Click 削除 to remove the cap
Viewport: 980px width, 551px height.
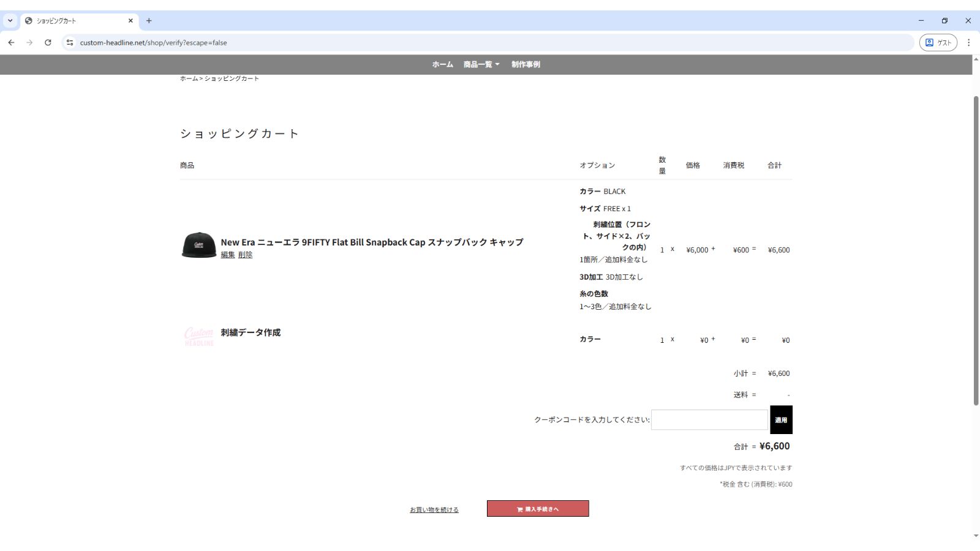tap(245, 255)
